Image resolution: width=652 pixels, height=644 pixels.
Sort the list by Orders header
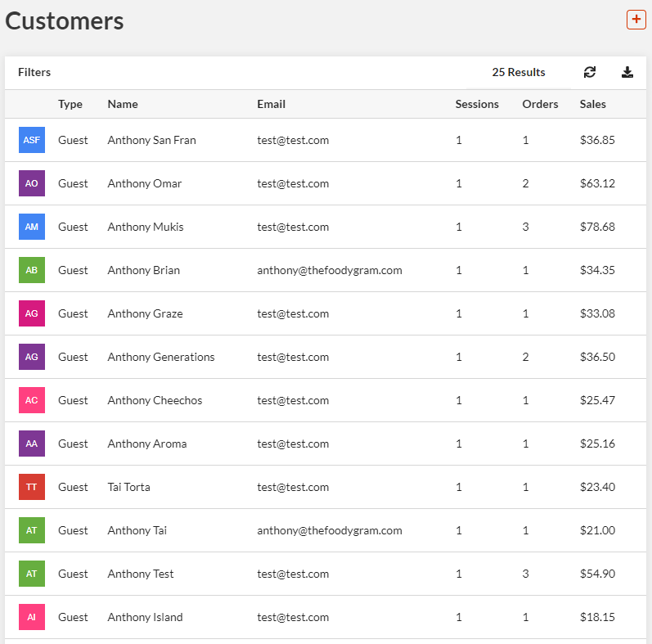click(540, 104)
